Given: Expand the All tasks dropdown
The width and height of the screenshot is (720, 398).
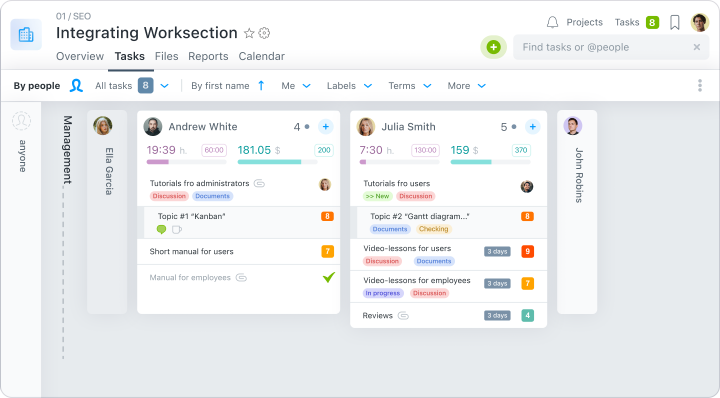Looking at the screenshot, I should (x=164, y=86).
